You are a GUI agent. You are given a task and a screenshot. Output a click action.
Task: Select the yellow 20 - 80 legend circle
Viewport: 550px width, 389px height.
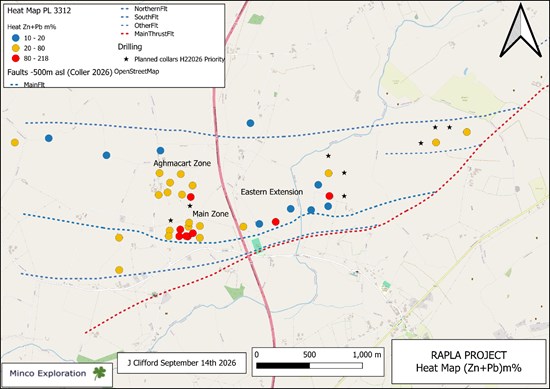click(x=16, y=48)
